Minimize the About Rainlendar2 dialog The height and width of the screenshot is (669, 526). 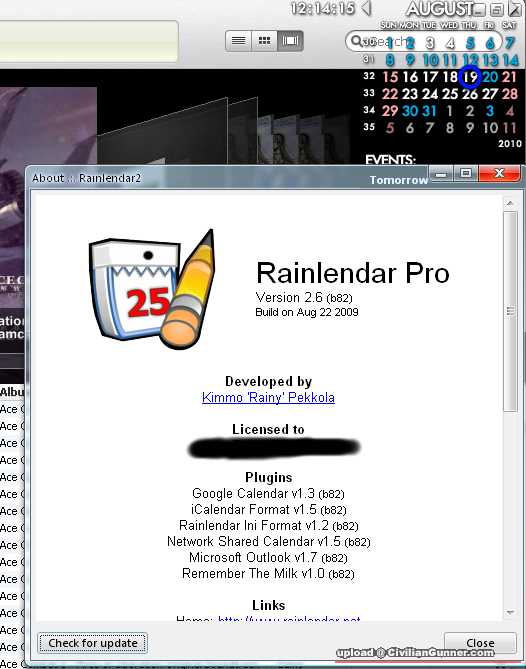pyautogui.click(x=442, y=174)
